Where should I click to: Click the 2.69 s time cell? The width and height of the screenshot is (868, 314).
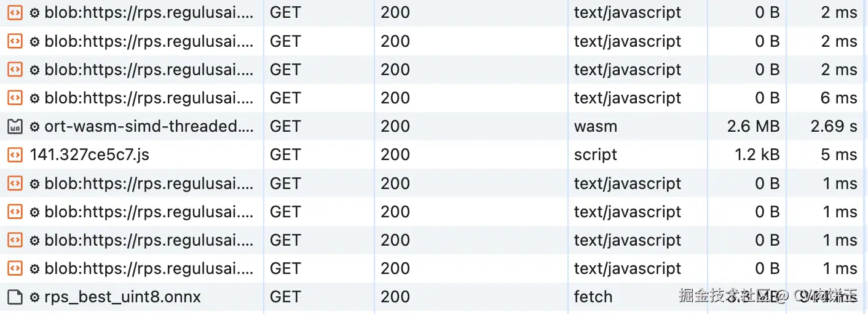coord(834,126)
